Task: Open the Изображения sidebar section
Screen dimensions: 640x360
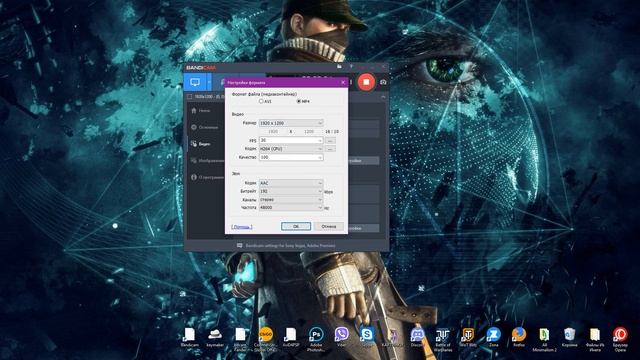Action: (207, 160)
